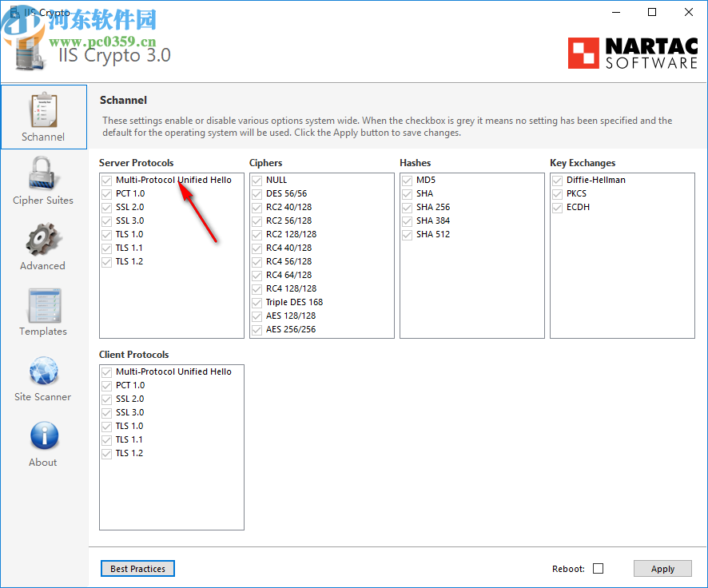
Task: Toggle the DES 56/56 cipher checkbox
Action: 257,194
